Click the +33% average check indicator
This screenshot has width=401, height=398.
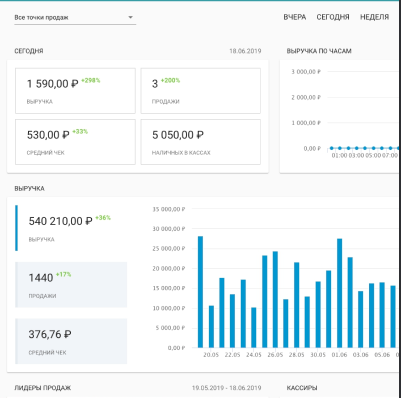[x=80, y=131]
